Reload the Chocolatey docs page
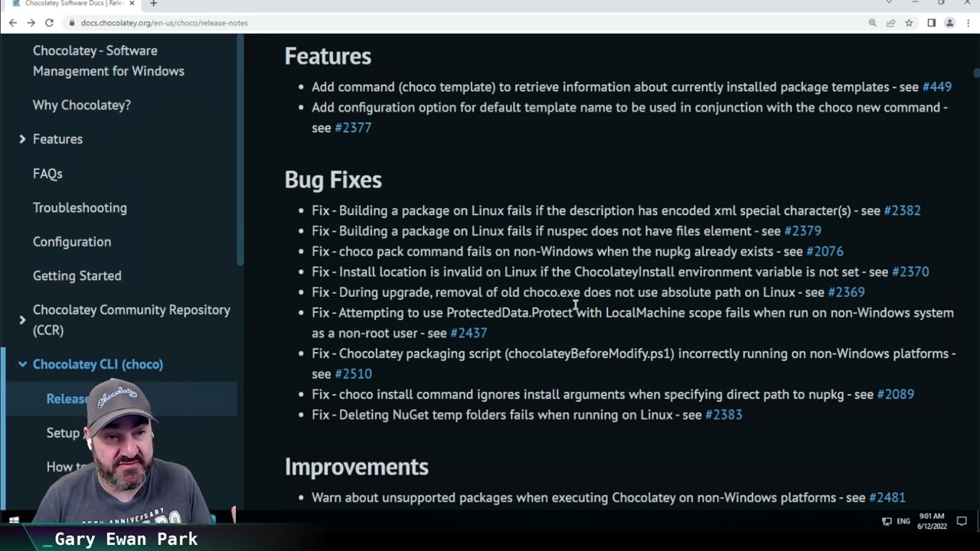The width and height of the screenshot is (980, 551). point(49,23)
